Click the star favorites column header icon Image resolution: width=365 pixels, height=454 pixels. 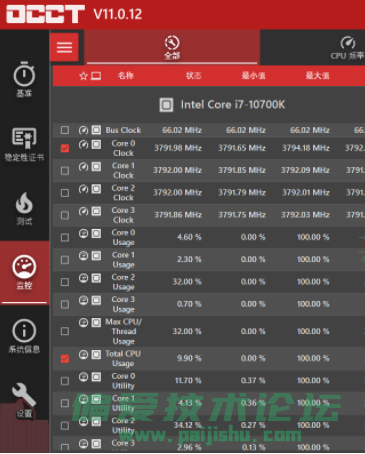tap(83, 76)
